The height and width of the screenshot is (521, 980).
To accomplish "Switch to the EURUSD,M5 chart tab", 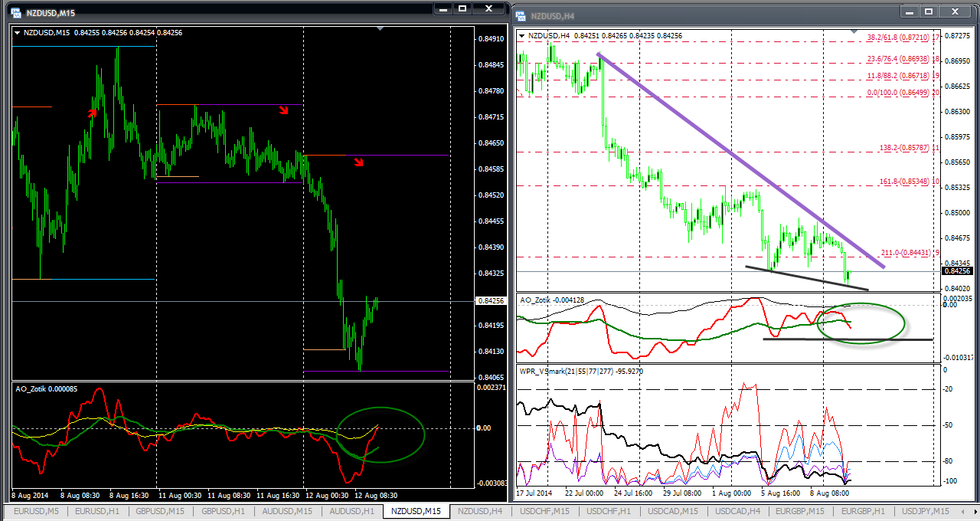I will click(34, 511).
